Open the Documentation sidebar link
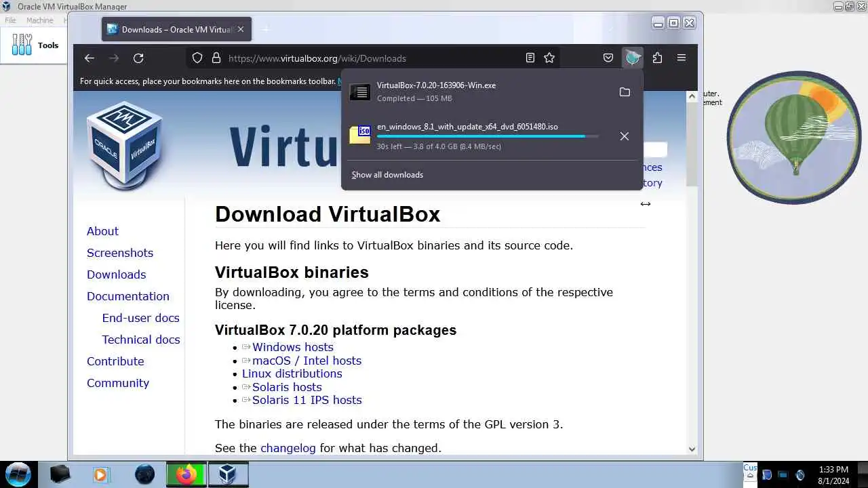The image size is (868, 488). tap(128, 296)
